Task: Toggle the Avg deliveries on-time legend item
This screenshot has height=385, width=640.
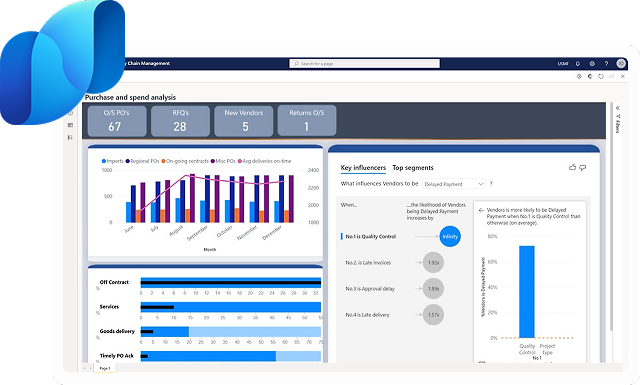Action: (264, 161)
